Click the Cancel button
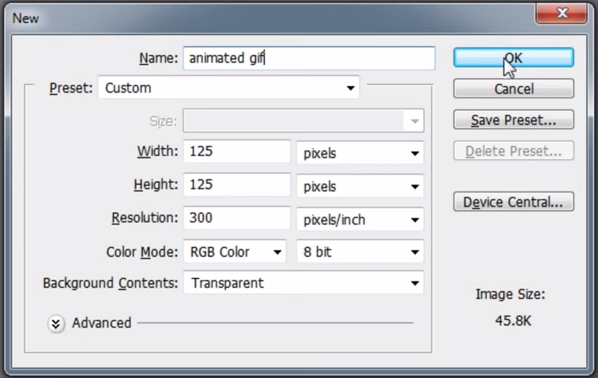 (x=513, y=89)
